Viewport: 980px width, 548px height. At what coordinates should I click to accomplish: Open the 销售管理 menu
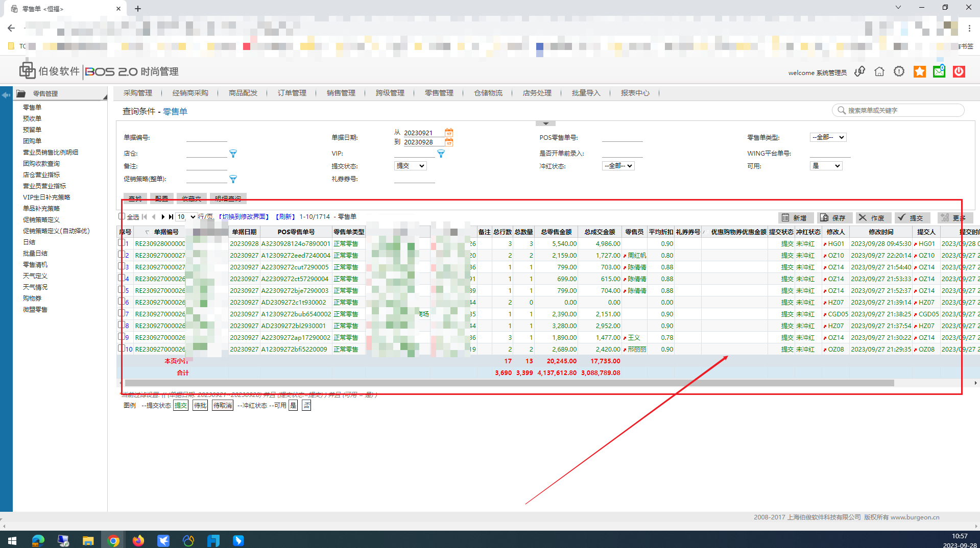[341, 93]
